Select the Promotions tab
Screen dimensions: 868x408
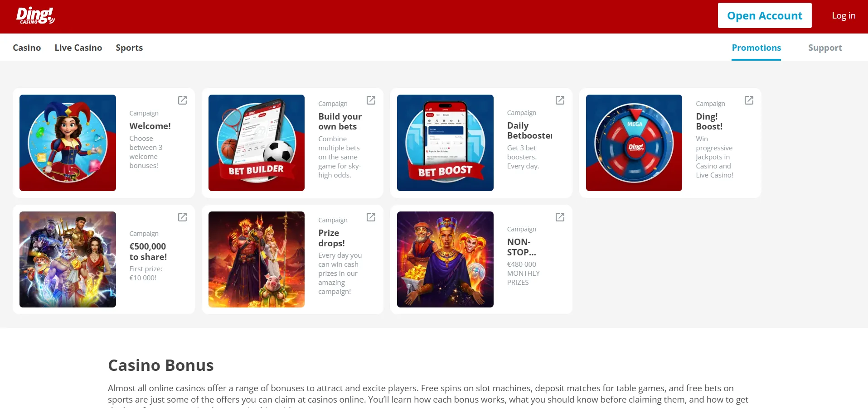click(x=756, y=48)
